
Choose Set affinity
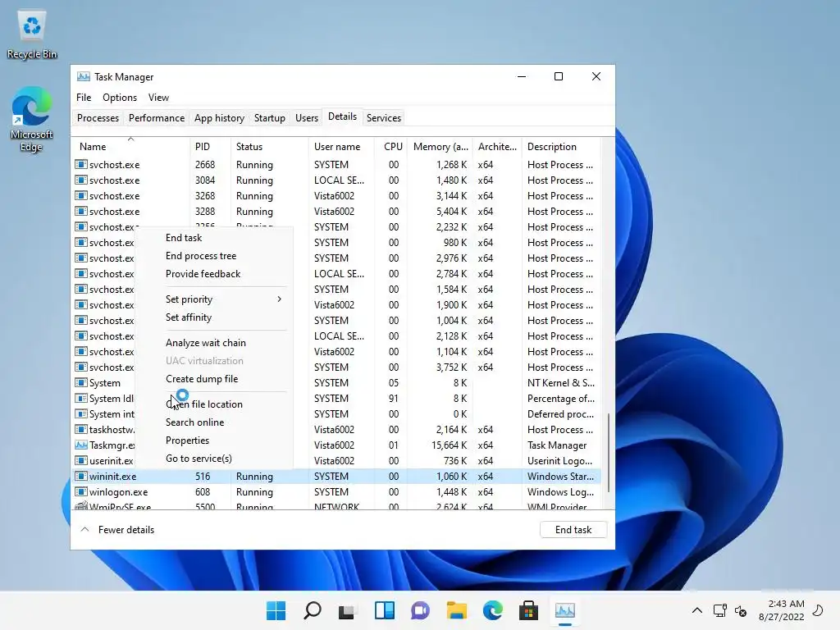pos(189,317)
